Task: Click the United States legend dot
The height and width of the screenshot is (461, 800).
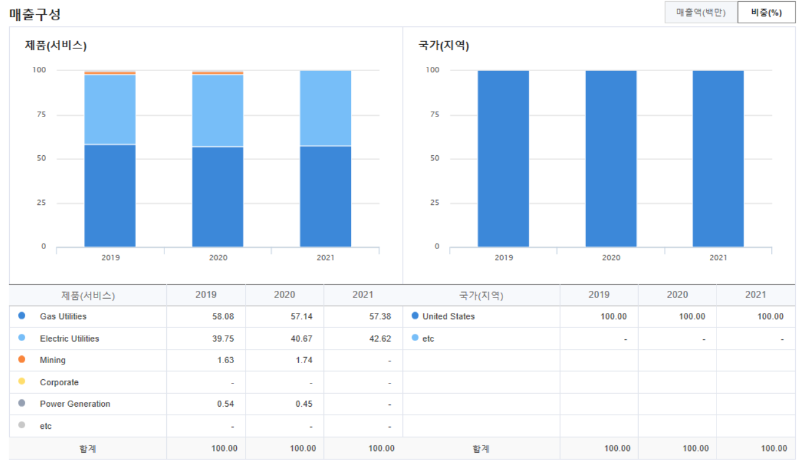Action: (415, 316)
